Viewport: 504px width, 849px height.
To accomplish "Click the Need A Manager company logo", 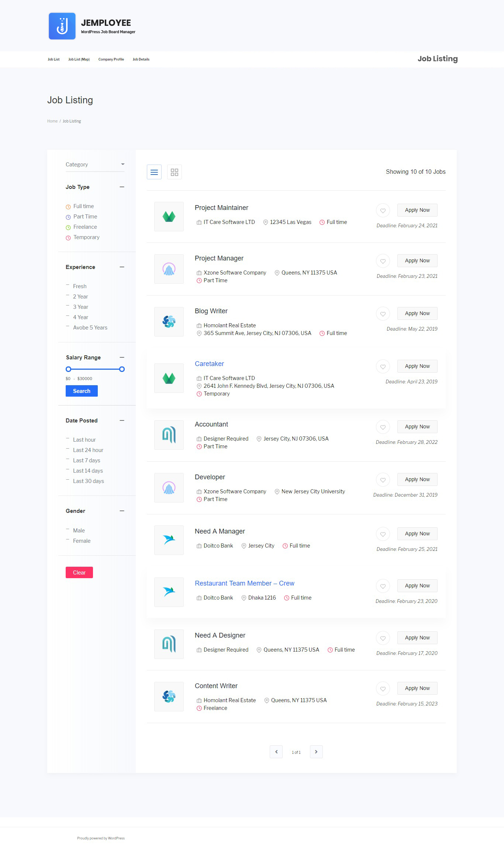I will click(x=169, y=540).
